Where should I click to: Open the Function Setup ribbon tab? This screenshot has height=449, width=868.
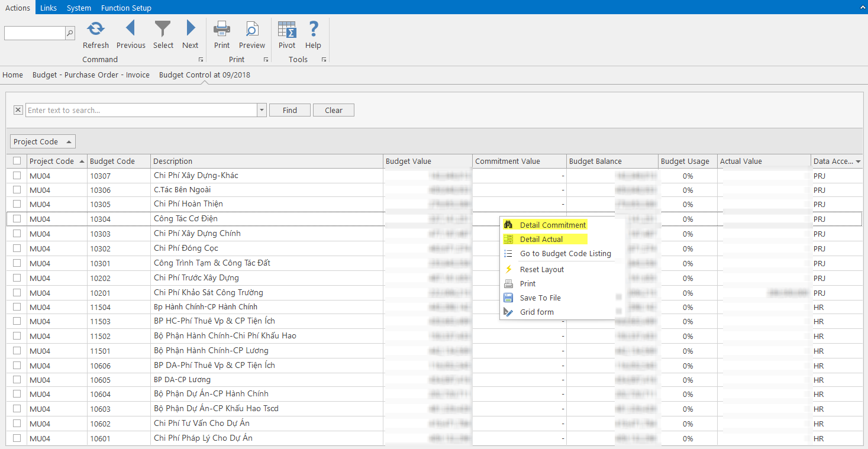coord(126,8)
